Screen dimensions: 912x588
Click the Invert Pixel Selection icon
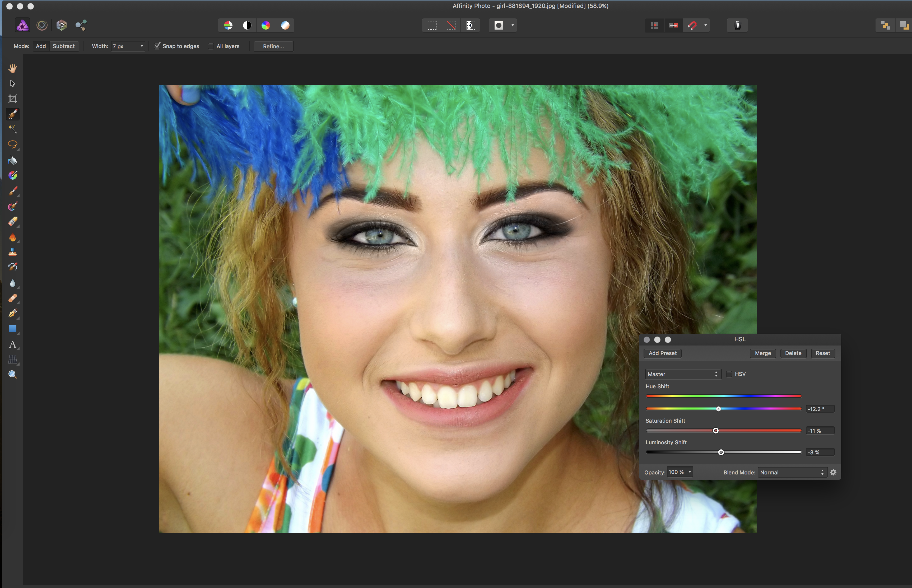point(471,25)
